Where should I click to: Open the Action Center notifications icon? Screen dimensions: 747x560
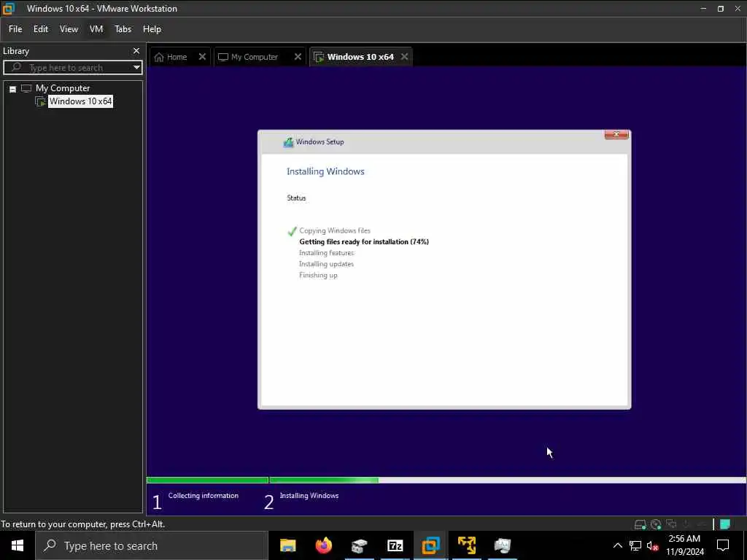point(723,545)
